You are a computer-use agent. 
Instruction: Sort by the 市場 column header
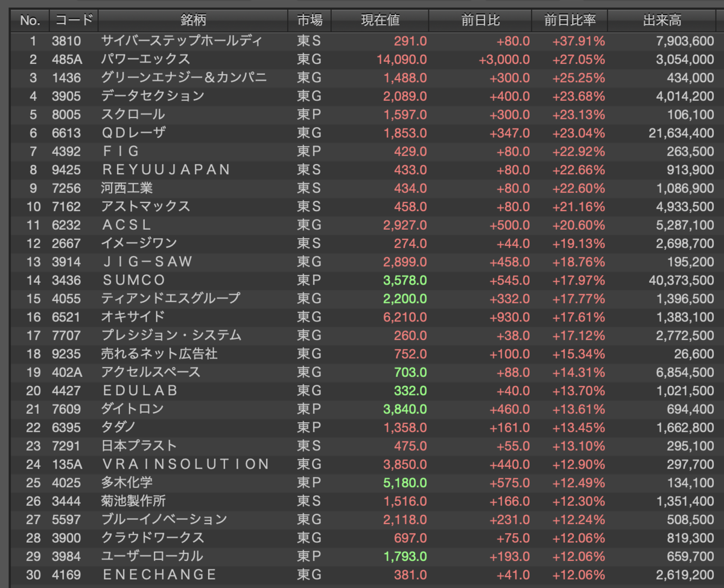click(310, 21)
